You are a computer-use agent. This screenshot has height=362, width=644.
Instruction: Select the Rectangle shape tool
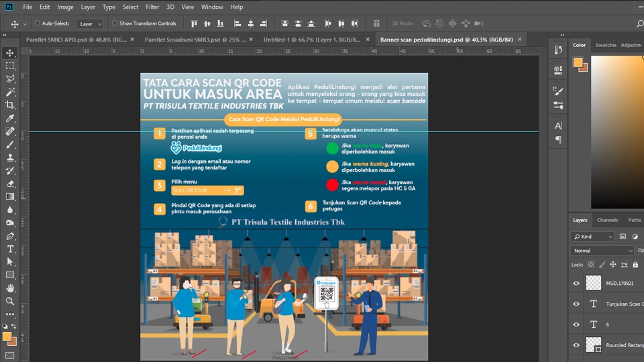pos(10,275)
